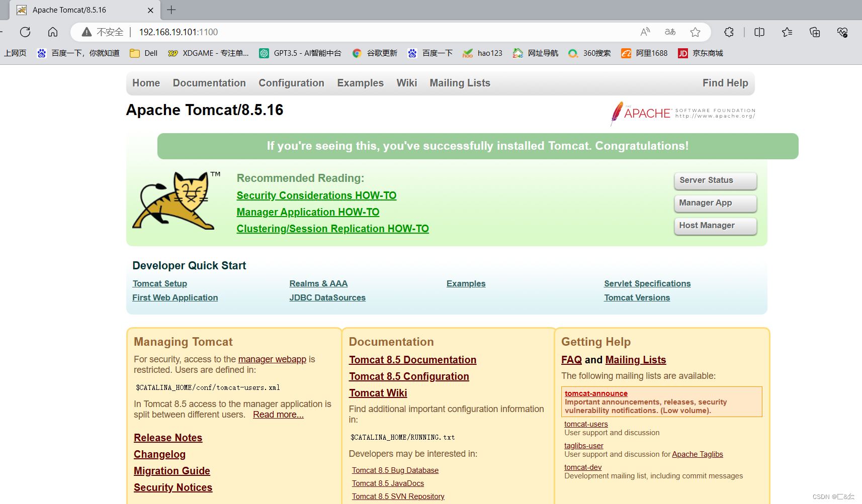
Task: Open the Apache Taglibs link
Action: pos(698,454)
